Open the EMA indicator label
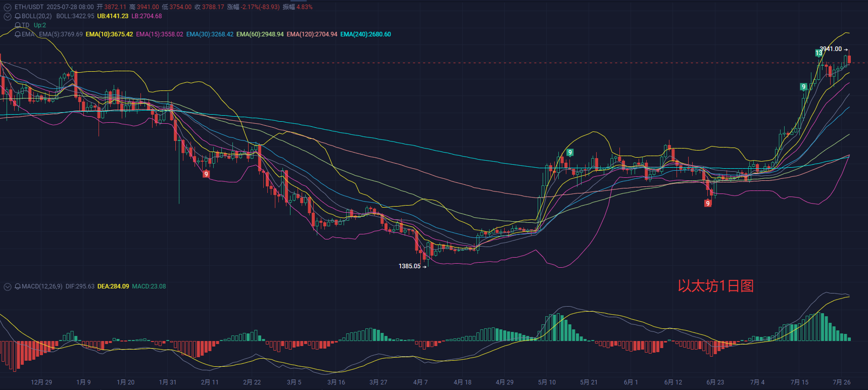This screenshot has width=868, height=390. point(28,34)
